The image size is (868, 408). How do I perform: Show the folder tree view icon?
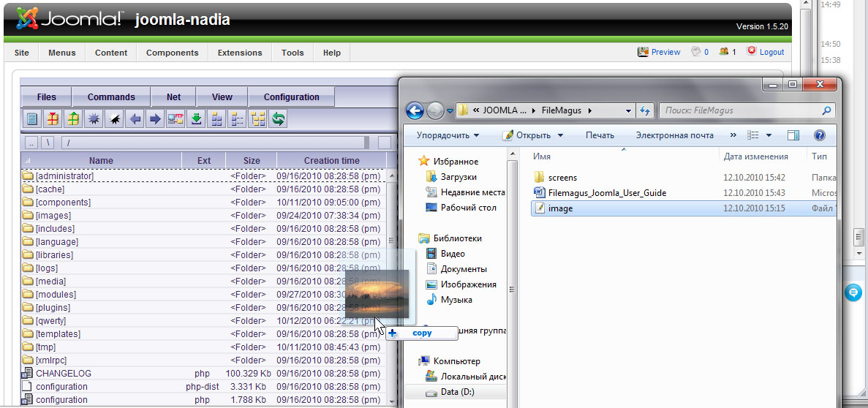[257, 119]
